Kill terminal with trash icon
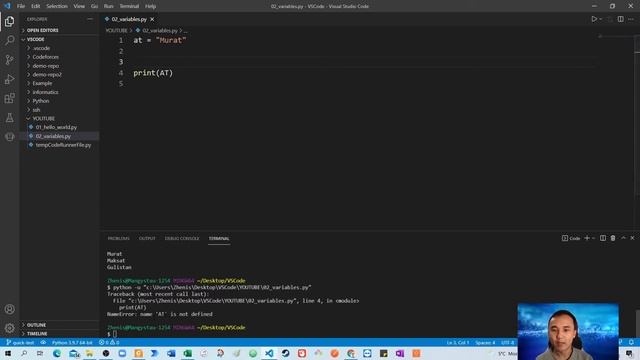This screenshot has width=640, height=360. (x=613, y=238)
